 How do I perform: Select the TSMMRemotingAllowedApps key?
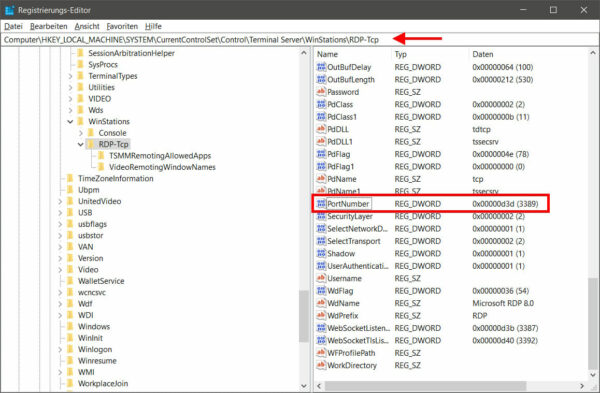[160, 156]
